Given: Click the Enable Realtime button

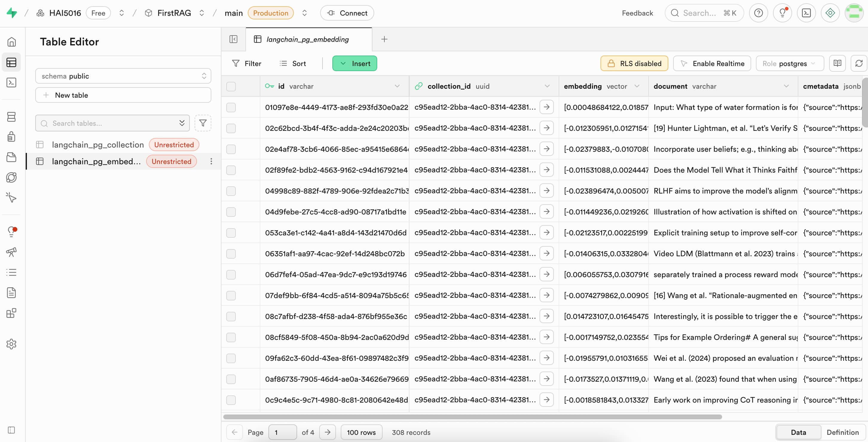Looking at the screenshot, I should 712,63.
